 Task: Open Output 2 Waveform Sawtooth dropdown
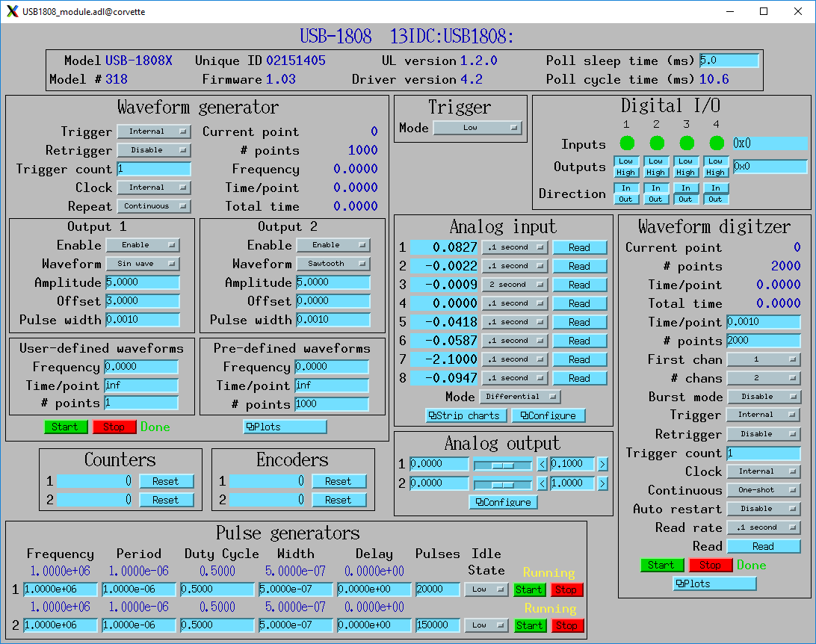(333, 264)
